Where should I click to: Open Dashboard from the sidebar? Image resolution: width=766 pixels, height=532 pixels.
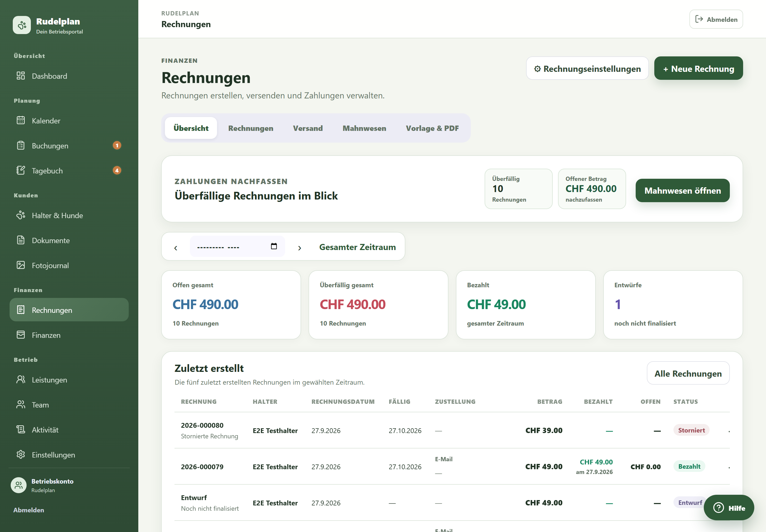(x=69, y=76)
